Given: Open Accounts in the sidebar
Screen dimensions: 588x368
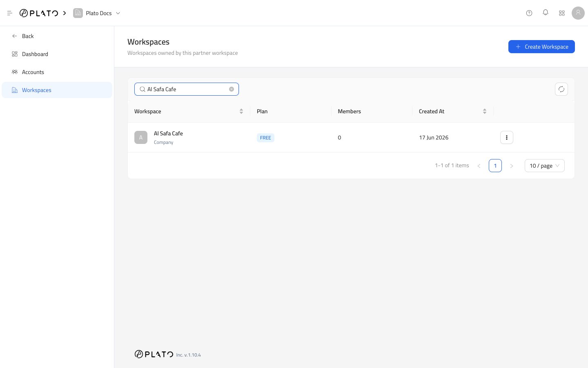Looking at the screenshot, I should pyautogui.click(x=57, y=72).
